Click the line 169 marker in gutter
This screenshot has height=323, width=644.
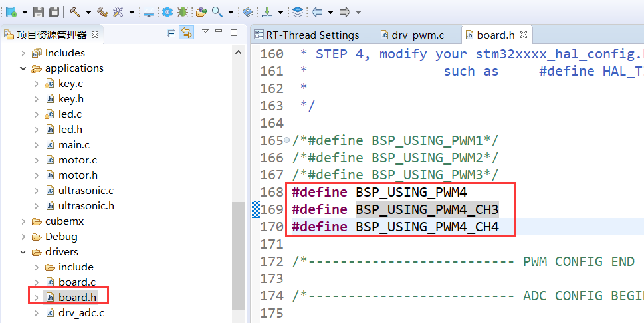256,209
